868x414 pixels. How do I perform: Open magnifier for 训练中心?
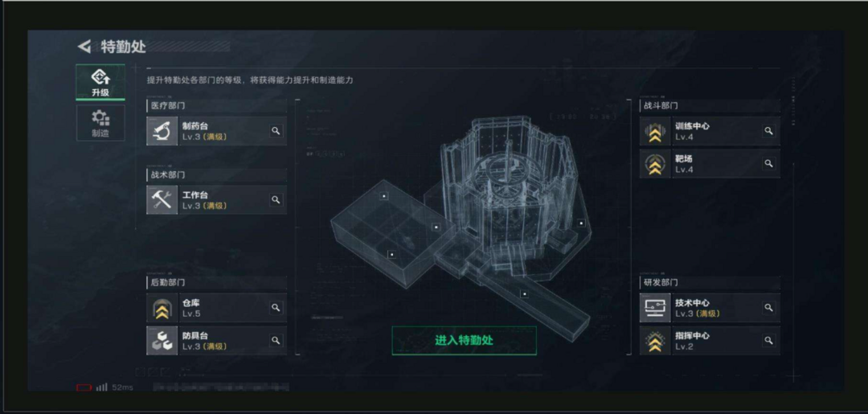[x=768, y=131]
